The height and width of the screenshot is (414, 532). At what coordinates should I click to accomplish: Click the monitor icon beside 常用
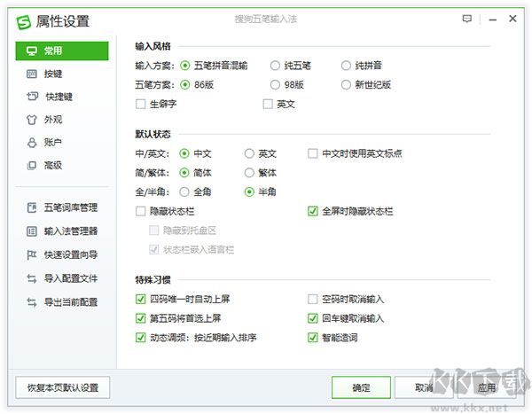[x=32, y=51]
